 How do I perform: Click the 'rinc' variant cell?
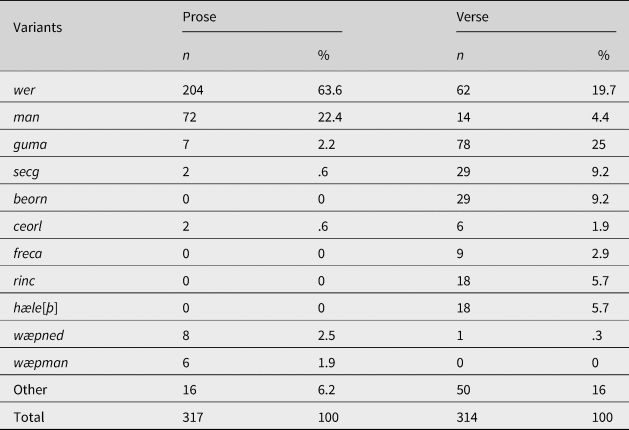coord(25,279)
